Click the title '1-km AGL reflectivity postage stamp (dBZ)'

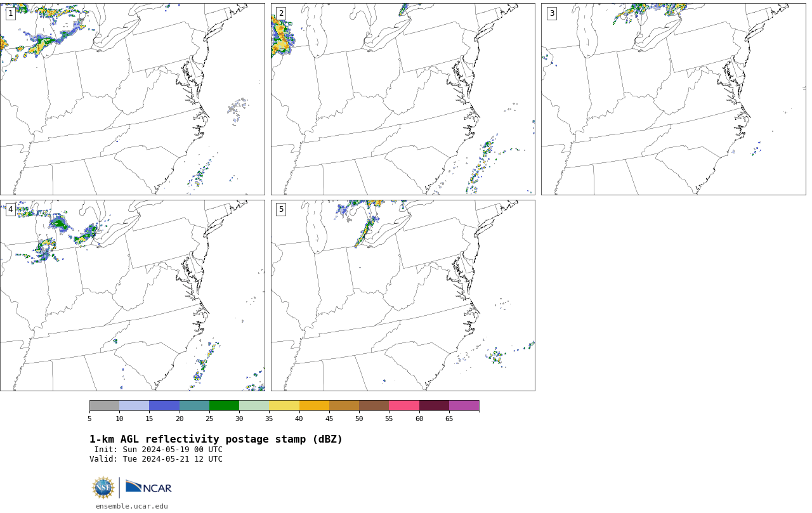216,439
